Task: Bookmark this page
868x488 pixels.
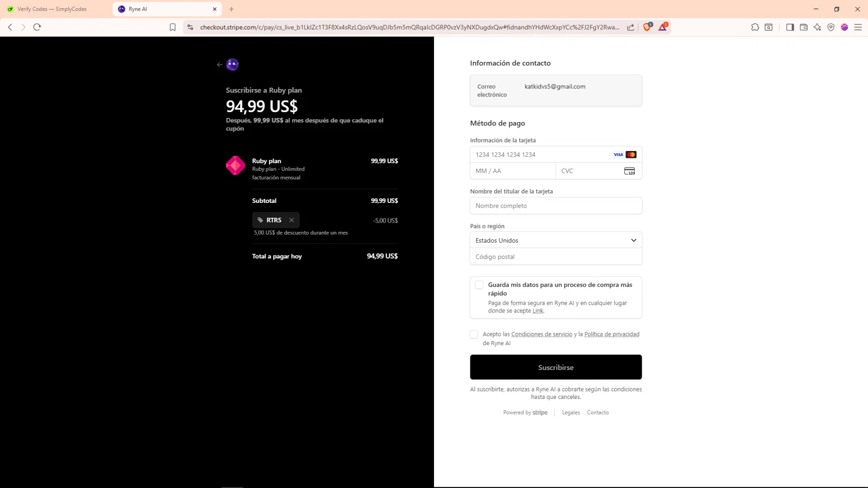Action: [172, 27]
